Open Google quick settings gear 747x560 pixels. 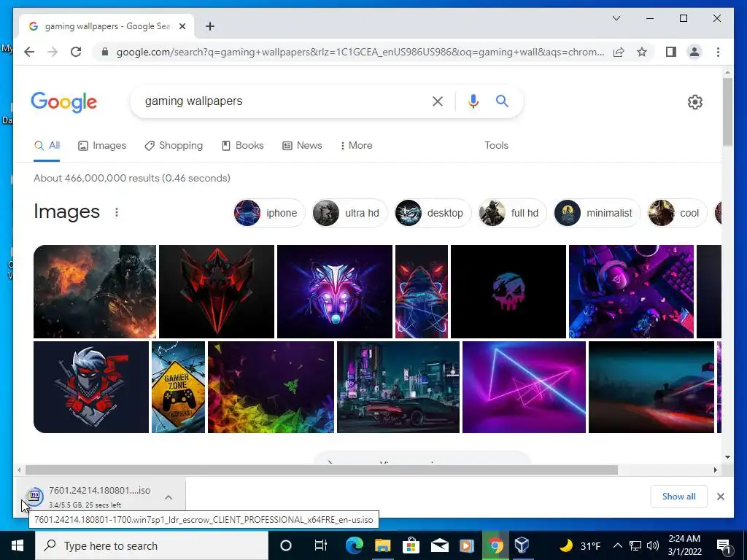[x=695, y=102]
